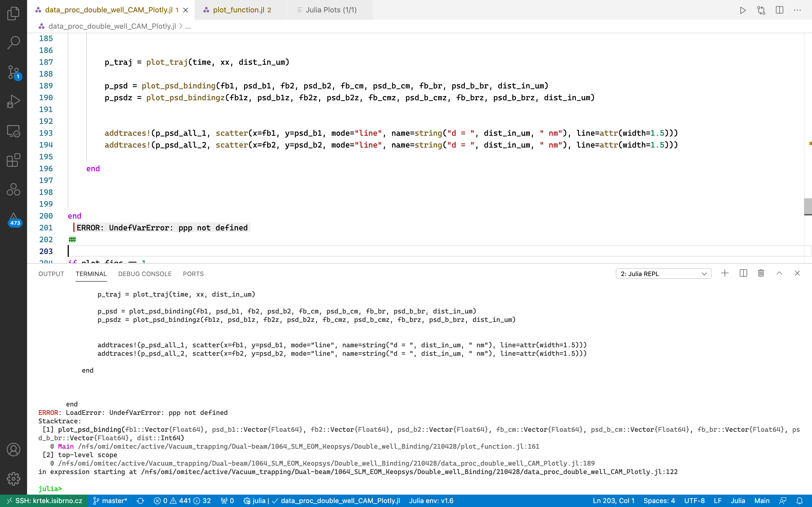812x507 pixels.
Task: Open the editor more actions menu
Action: [x=798, y=10]
